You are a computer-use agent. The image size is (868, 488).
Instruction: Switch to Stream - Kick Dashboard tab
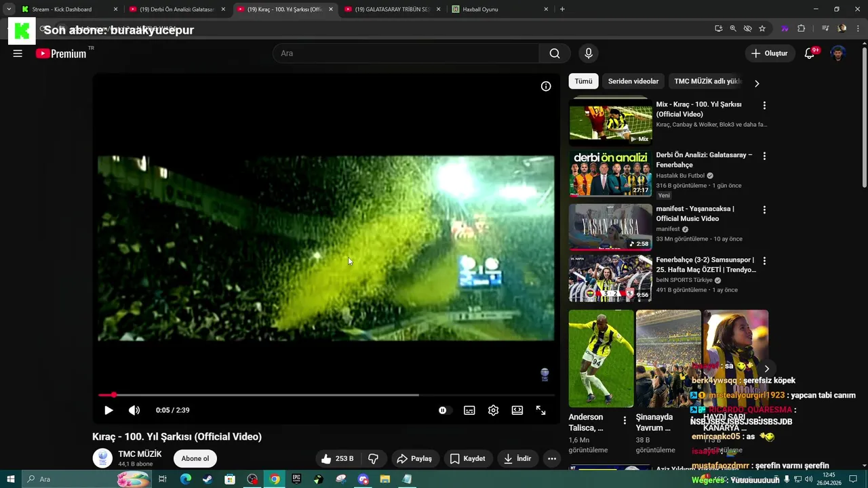69,9
